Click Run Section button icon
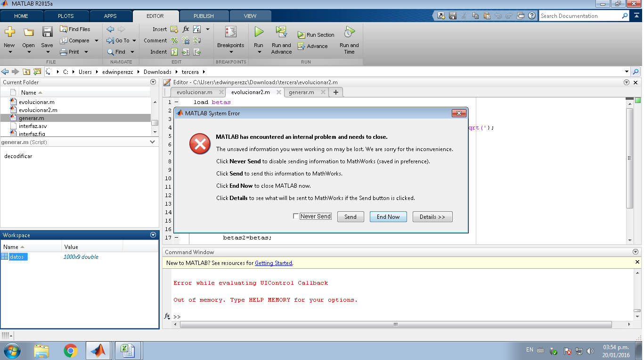The height and width of the screenshot is (360, 644). pyautogui.click(x=302, y=35)
